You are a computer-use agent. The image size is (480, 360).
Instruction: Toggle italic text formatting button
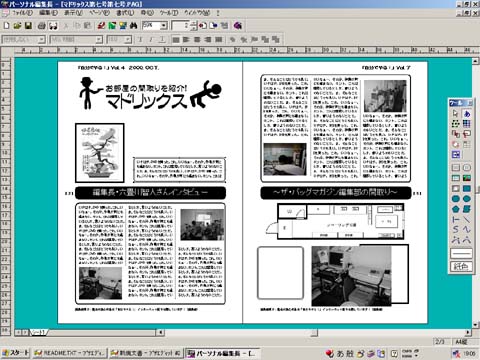point(151,40)
